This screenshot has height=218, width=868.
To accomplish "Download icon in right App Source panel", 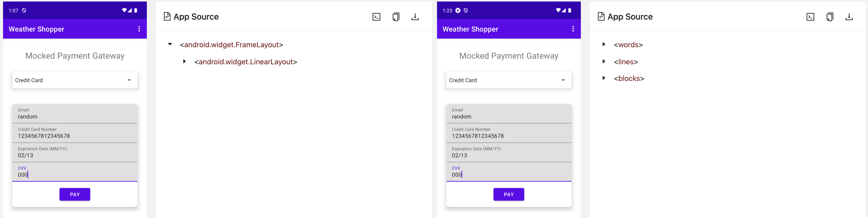I will pos(849,17).
